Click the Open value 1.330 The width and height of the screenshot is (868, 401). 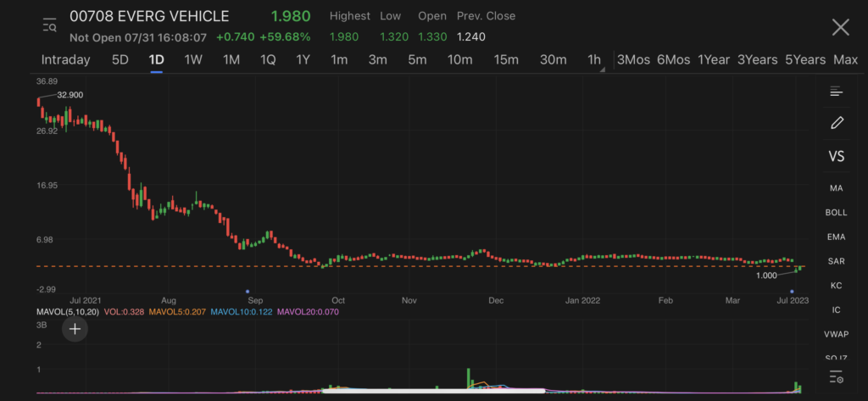[431, 37]
